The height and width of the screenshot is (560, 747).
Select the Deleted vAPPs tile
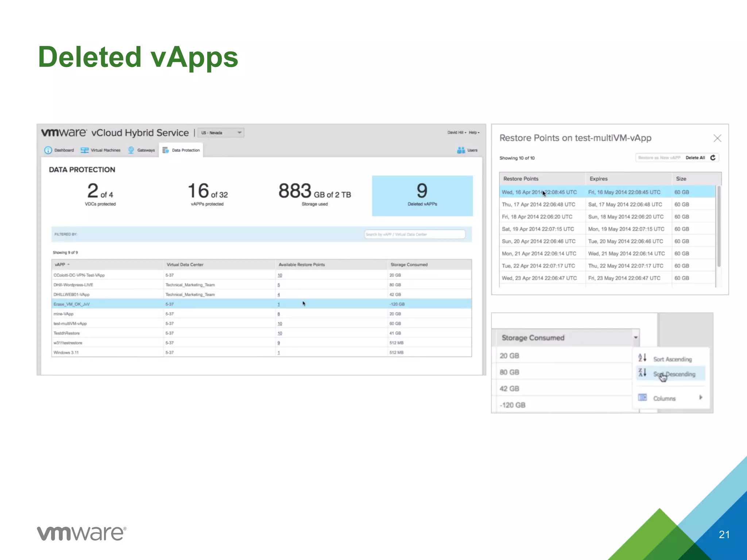422,196
